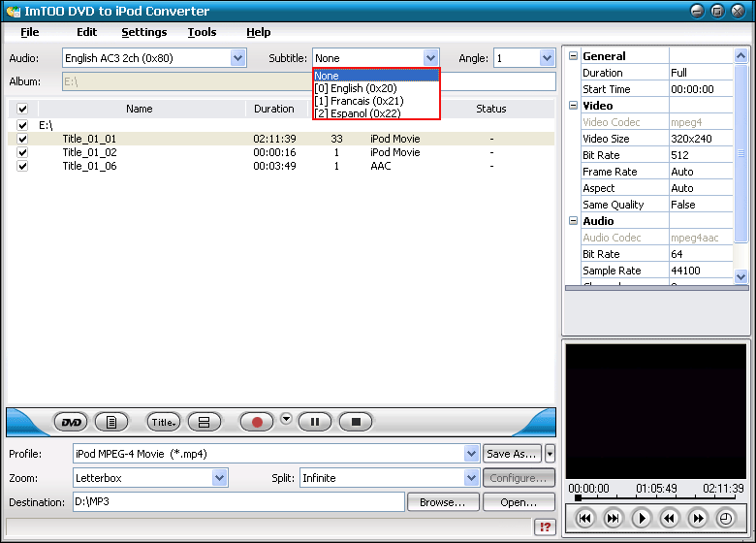Pause conversion with pause button
Viewport: 756px width, 543px height.
315,423
